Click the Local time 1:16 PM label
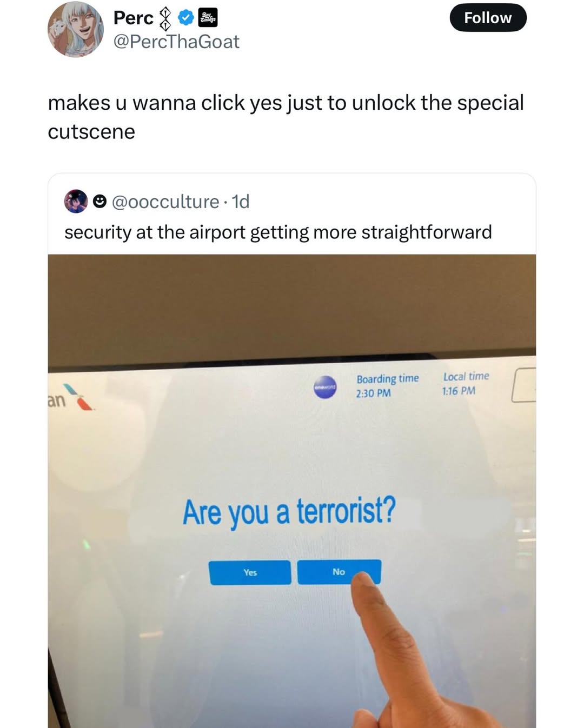 pyautogui.click(x=466, y=383)
